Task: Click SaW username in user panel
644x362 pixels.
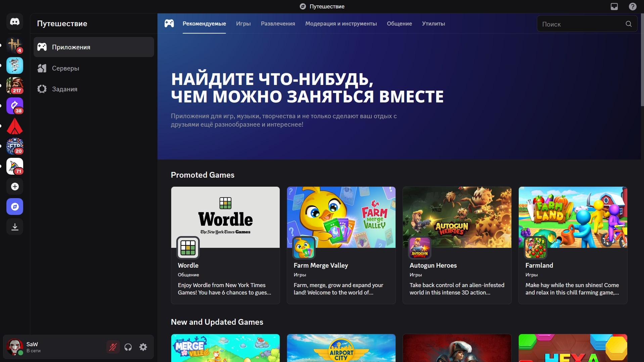Action: tap(32, 344)
